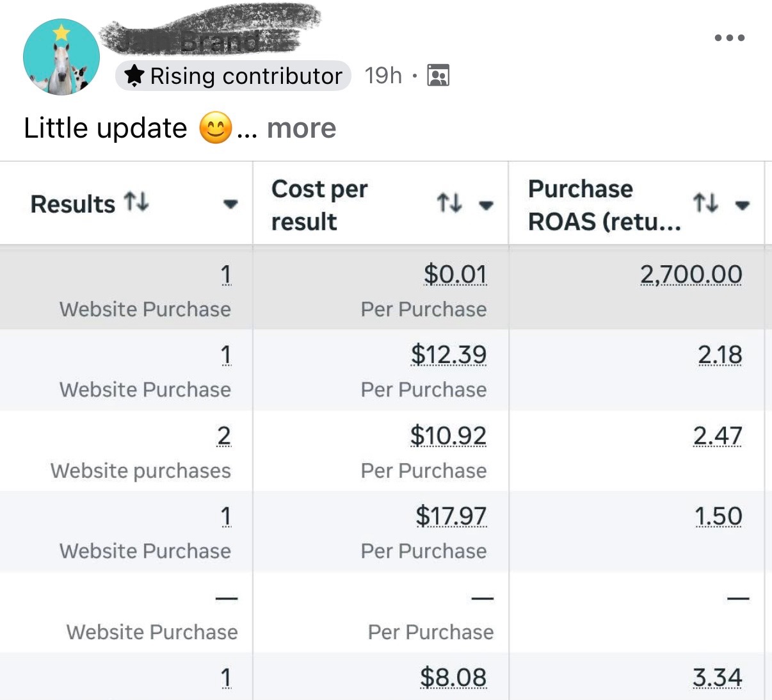This screenshot has width=772, height=700.
Task: Sort by Purchase ROAS arrows
Action: coord(705,204)
